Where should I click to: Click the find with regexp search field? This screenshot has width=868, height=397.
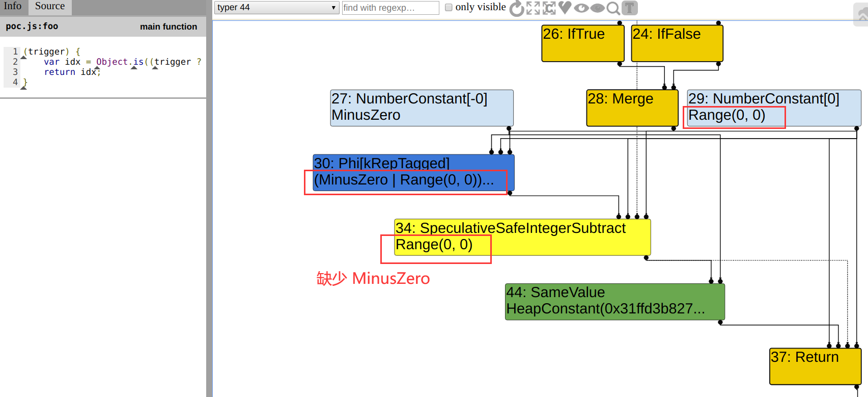(390, 8)
